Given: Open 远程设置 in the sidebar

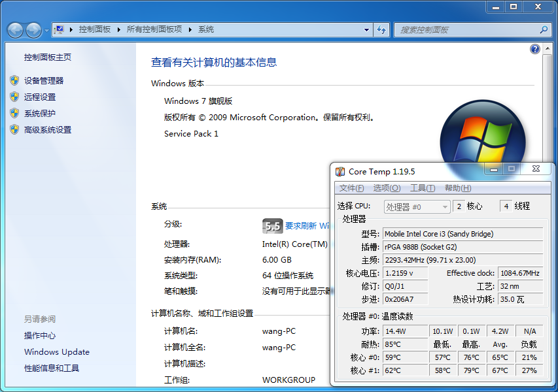Looking at the screenshot, I should pyautogui.click(x=40, y=97).
